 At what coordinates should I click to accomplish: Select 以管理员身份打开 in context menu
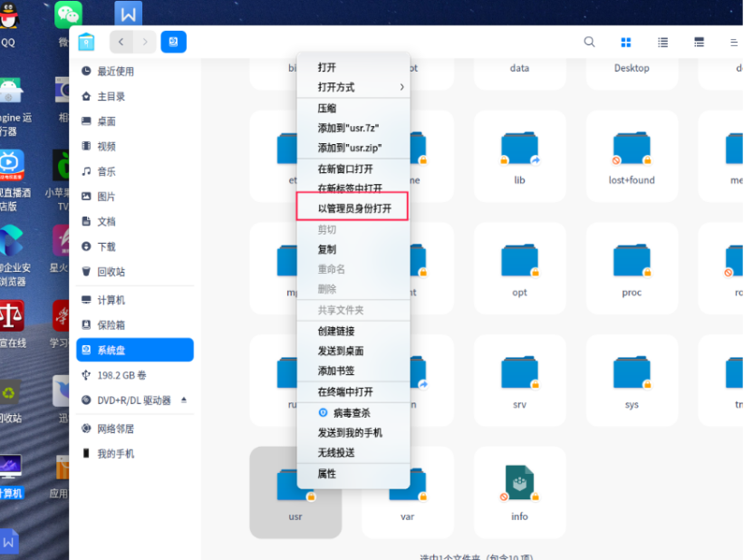[353, 208]
